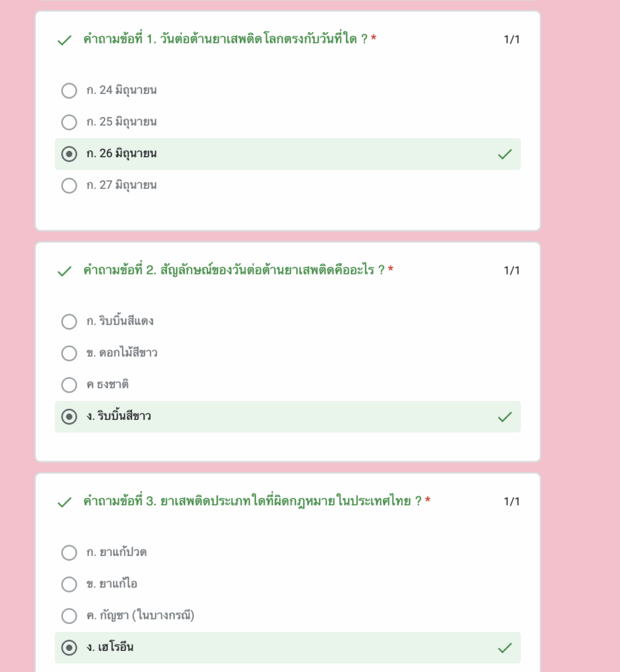Pick the ริบบิ้นสีขาว radio button
Image resolution: width=620 pixels, height=672 pixels.
(69, 417)
